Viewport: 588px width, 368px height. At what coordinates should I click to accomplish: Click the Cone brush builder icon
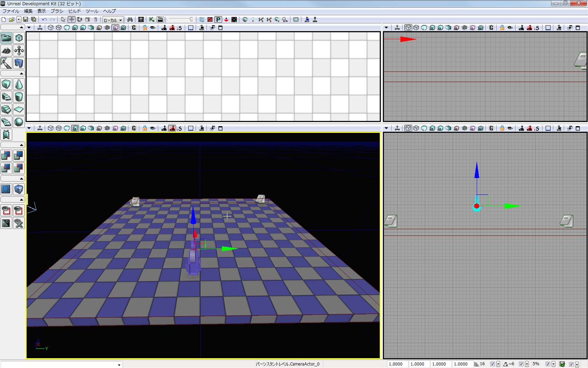pos(19,84)
